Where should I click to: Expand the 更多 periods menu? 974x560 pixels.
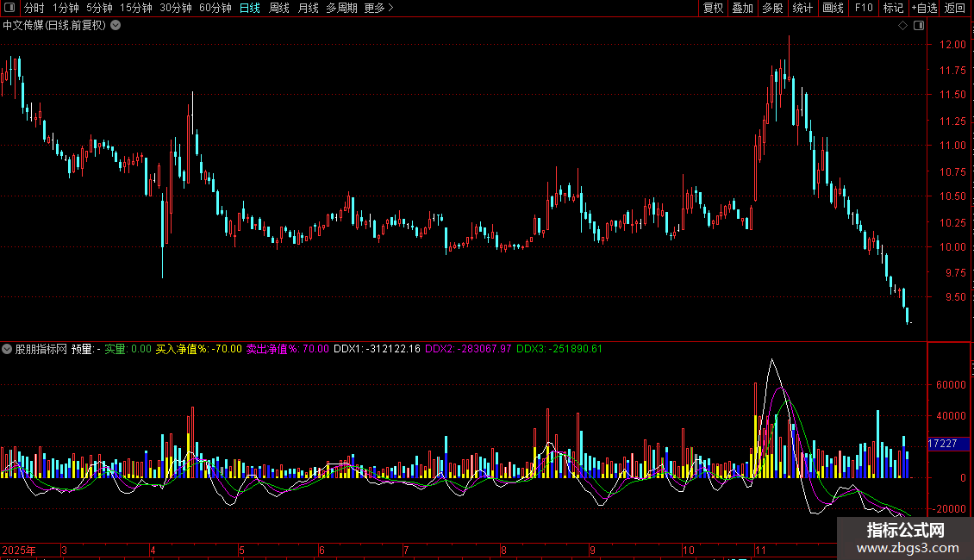378,9
